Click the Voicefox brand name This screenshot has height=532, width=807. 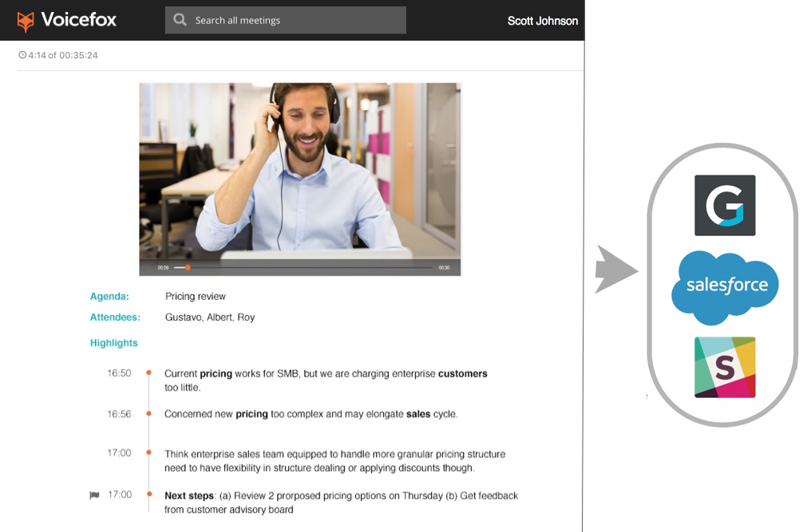pos(79,20)
